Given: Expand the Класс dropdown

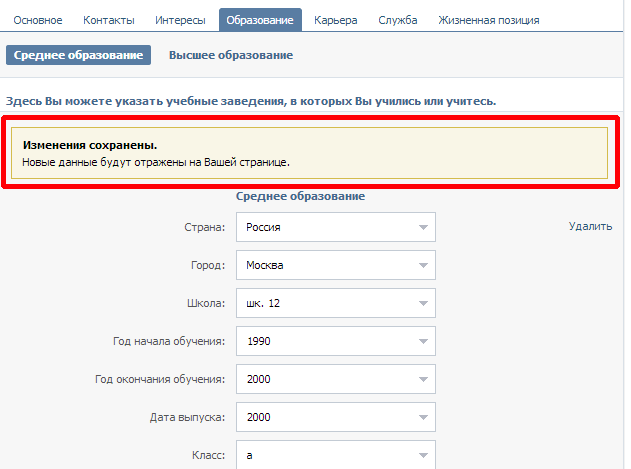Looking at the screenshot, I should click(336, 455).
